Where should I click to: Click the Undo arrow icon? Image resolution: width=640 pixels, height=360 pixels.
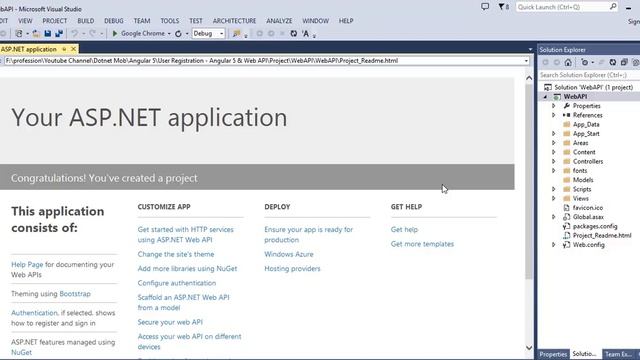74,33
